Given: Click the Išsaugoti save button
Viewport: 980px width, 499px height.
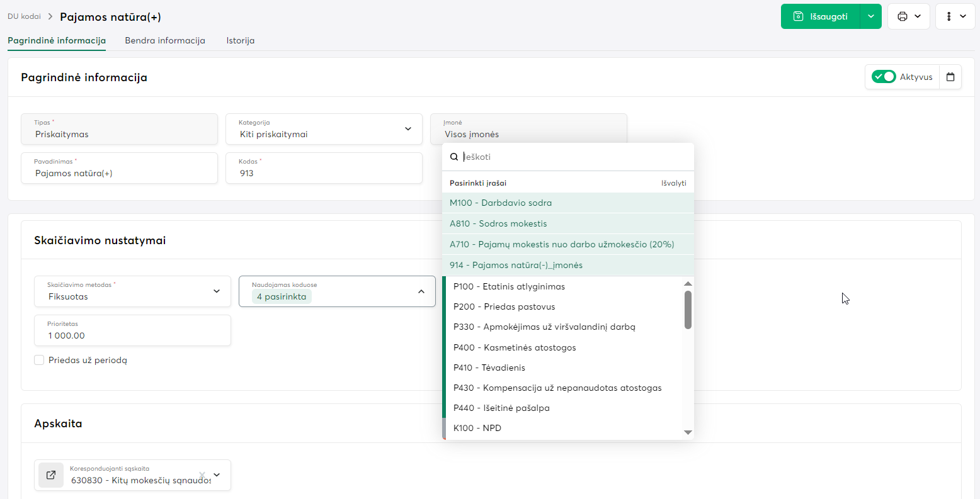Looking at the screenshot, I should tap(820, 16).
